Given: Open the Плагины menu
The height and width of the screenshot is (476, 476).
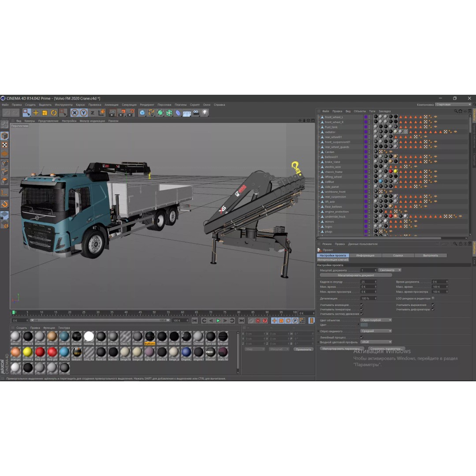Looking at the screenshot, I should tap(181, 105).
